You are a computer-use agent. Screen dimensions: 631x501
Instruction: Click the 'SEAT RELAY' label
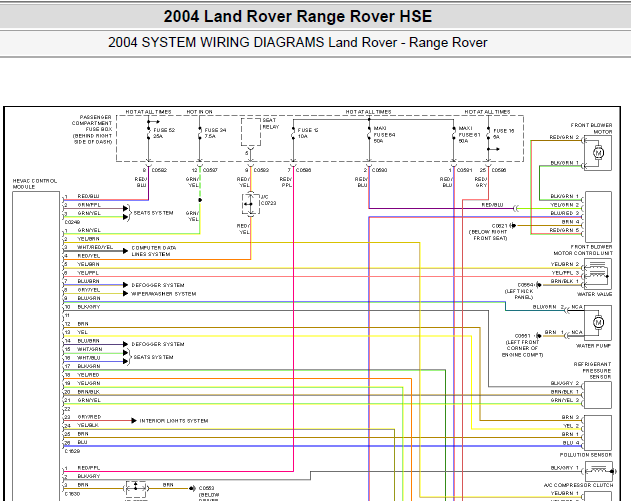(x=270, y=124)
